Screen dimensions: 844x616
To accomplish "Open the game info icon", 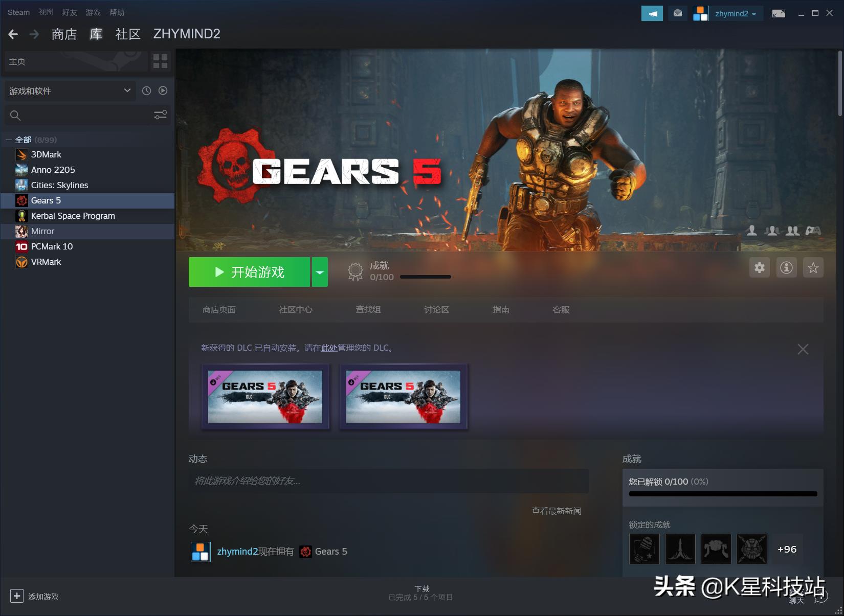I will click(786, 267).
